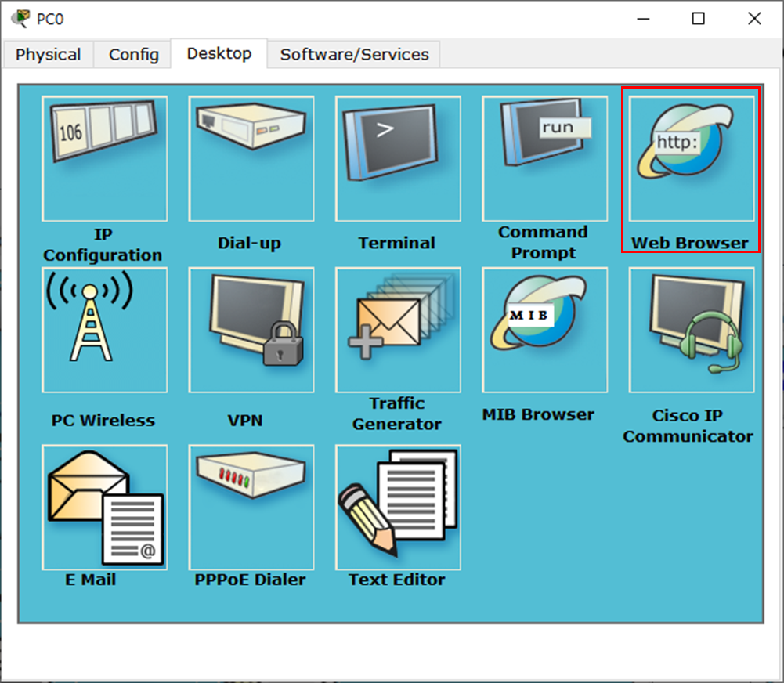The height and width of the screenshot is (683, 784).
Task: Launch the MIB Browser globe icon
Action: point(545,330)
